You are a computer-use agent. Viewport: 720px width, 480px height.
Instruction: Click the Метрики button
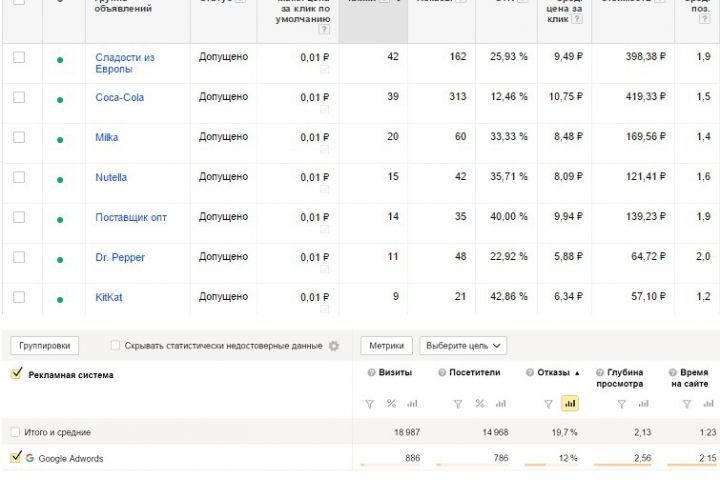[x=387, y=345]
